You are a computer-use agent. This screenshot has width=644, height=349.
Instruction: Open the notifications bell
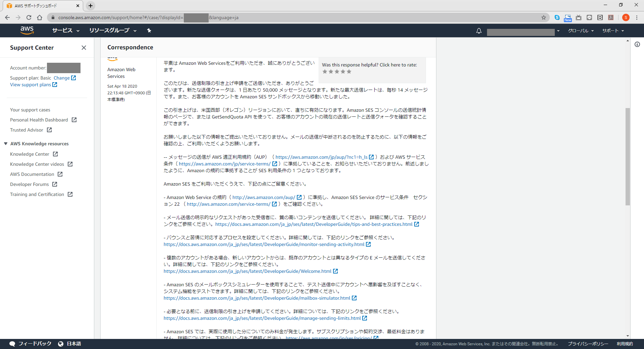point(479,31)
